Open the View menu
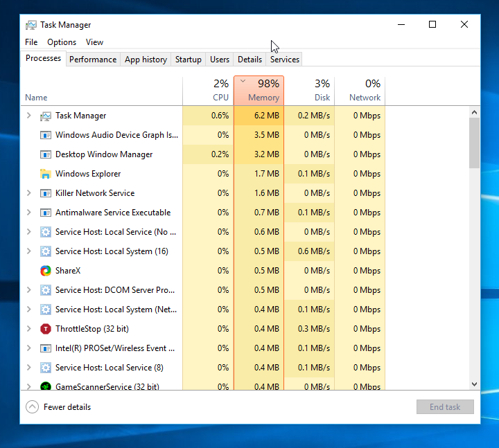 pyautogui.click(x=94, y=42)
